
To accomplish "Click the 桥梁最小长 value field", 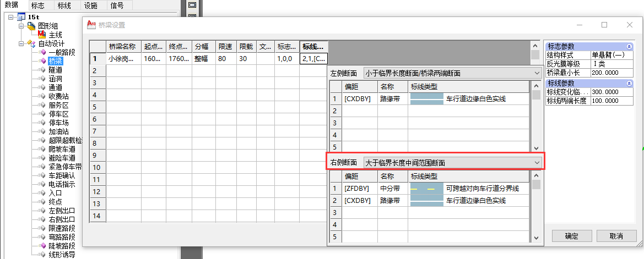I will (x=610, y=72).
